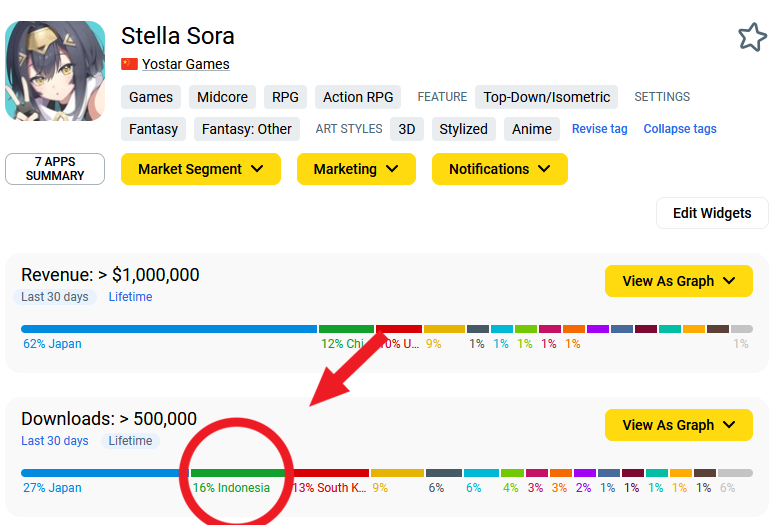Select the Games tag
This screenshot has width=778, height=525.
[151, 97]
